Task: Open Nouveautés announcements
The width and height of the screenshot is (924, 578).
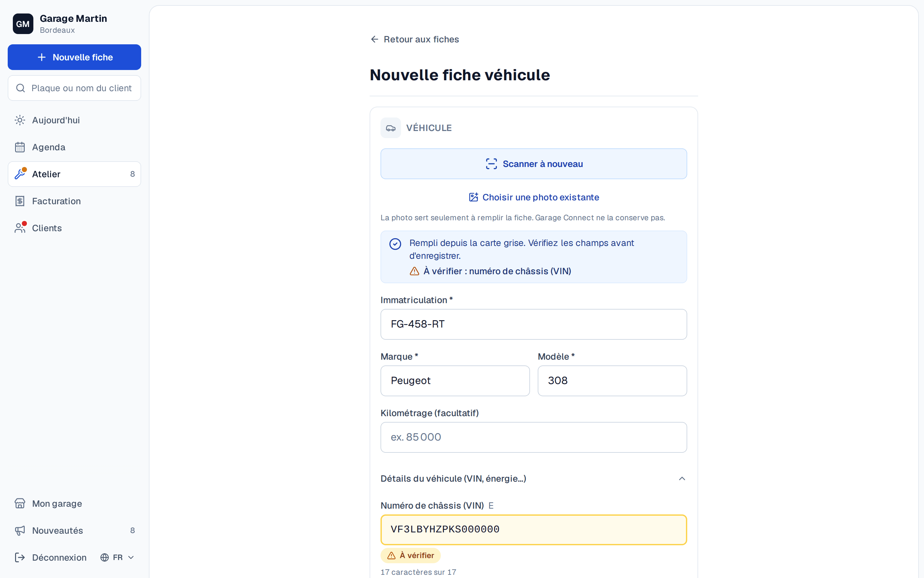Action: point(74,530)
